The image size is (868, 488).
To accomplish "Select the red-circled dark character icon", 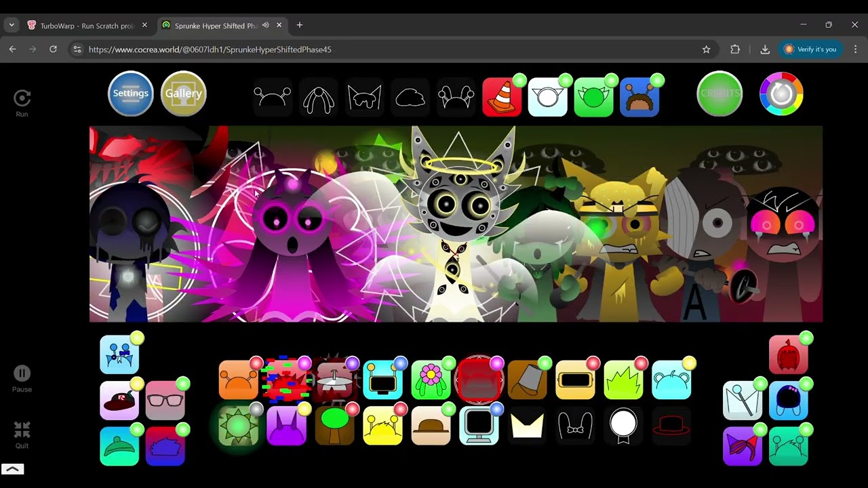I will click(x=479, y=380).
